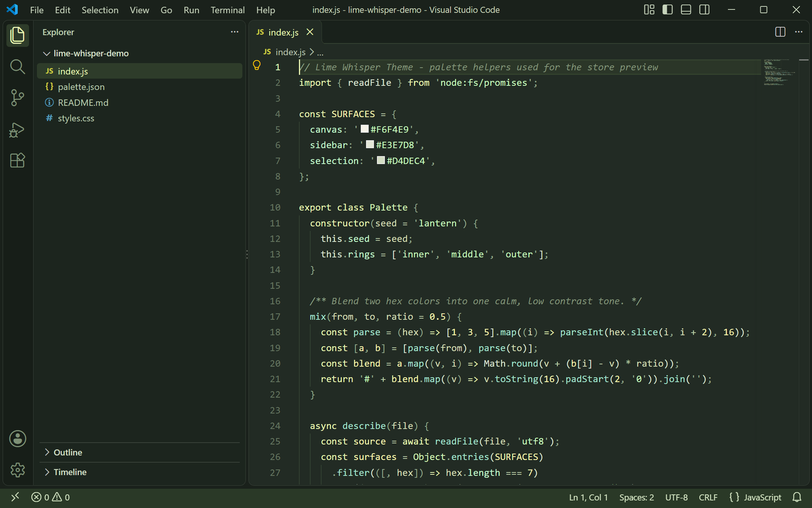Open the Accounts menu

click(17, 439)
